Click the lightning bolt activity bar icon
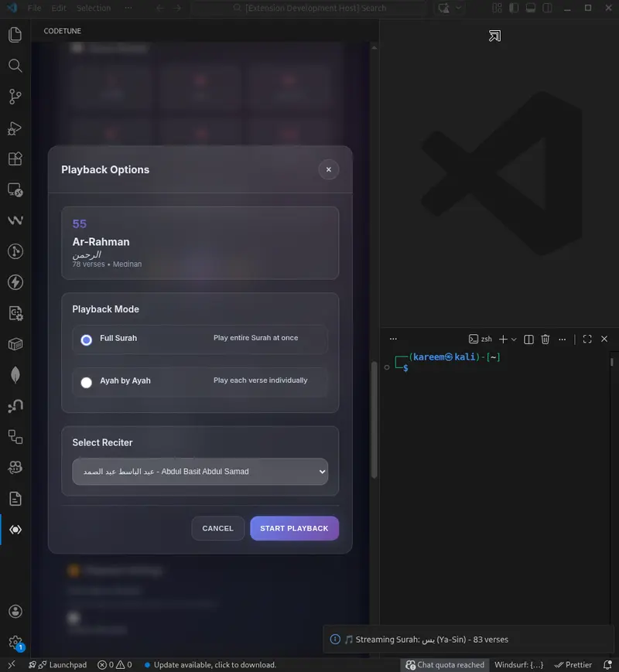The width and height of the screenshot is (619, 672). tap(15, 282)
